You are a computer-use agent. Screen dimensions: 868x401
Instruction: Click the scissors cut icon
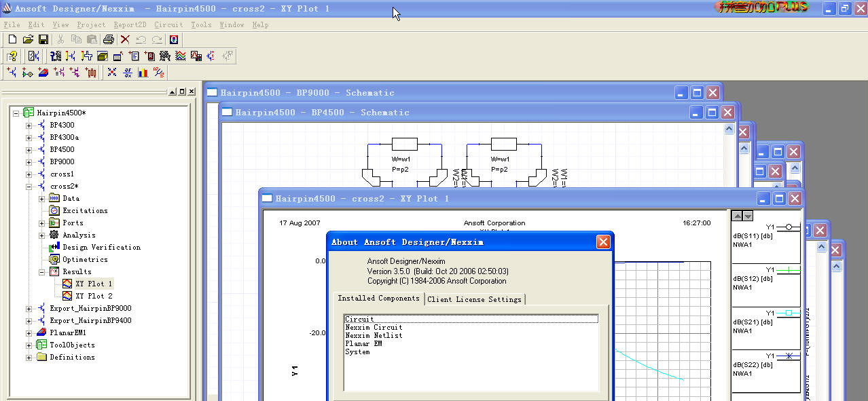click(60, 40)
